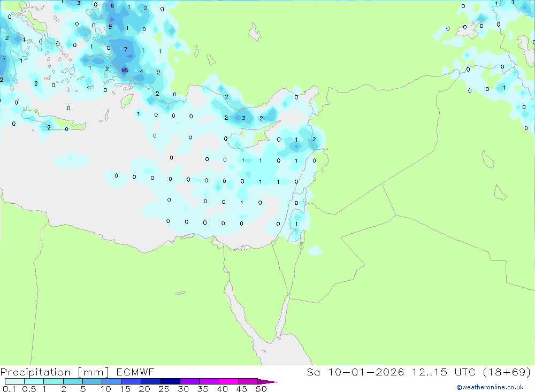Click the legend label '25'

coord(164,389)
